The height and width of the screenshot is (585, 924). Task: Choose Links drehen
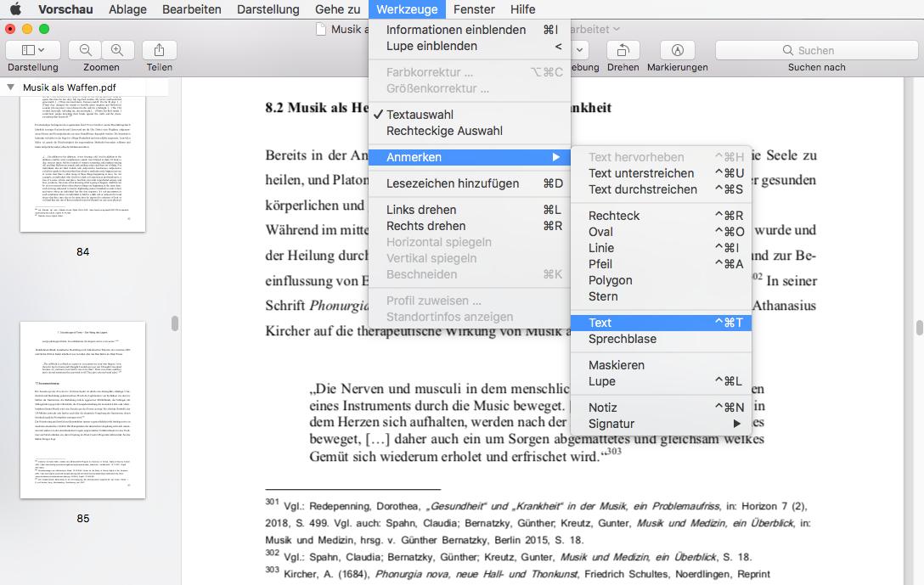(x=470, y=210)
